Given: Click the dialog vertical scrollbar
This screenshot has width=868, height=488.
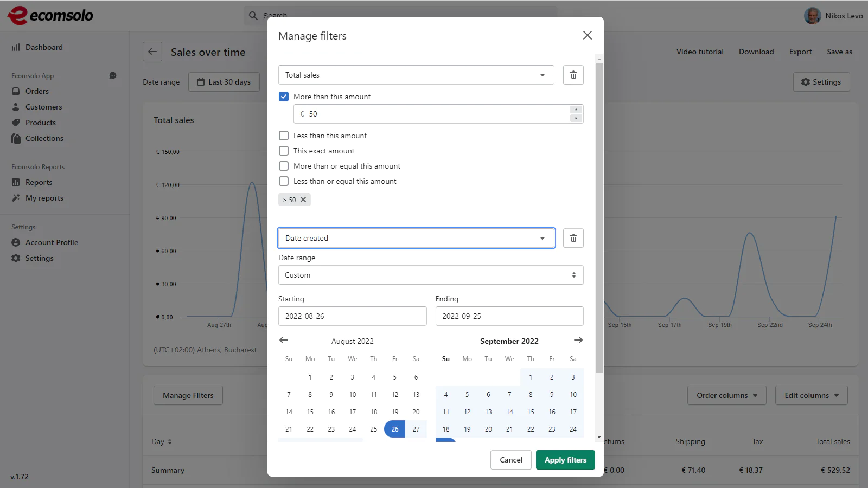Looking at the screenshot, I should (x=599, y=217).
